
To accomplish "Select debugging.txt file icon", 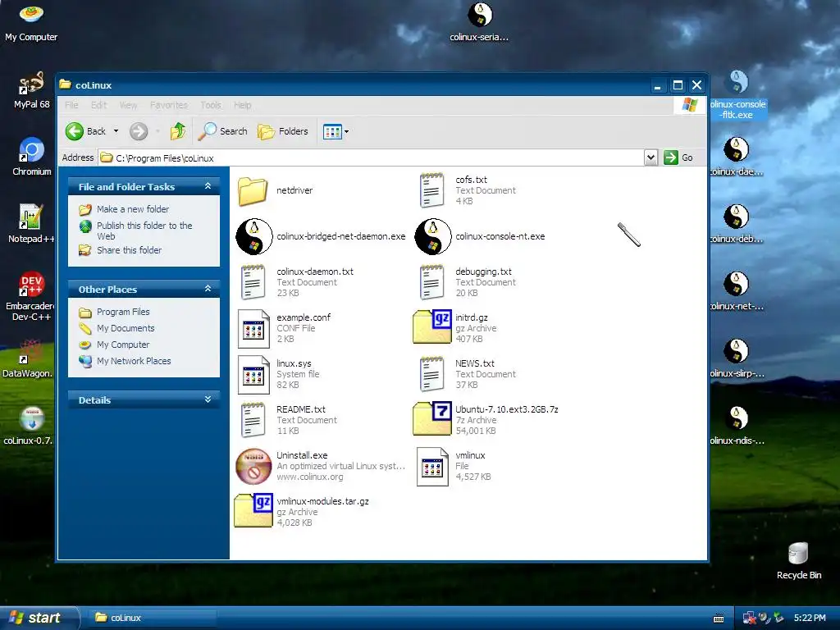I will click(x=431, y=282).
